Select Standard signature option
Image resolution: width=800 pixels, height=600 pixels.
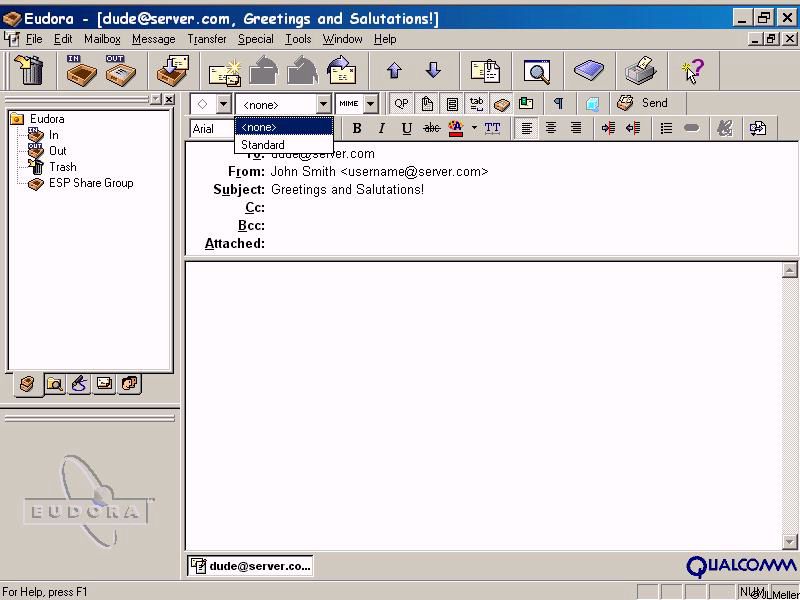[284, 144]
